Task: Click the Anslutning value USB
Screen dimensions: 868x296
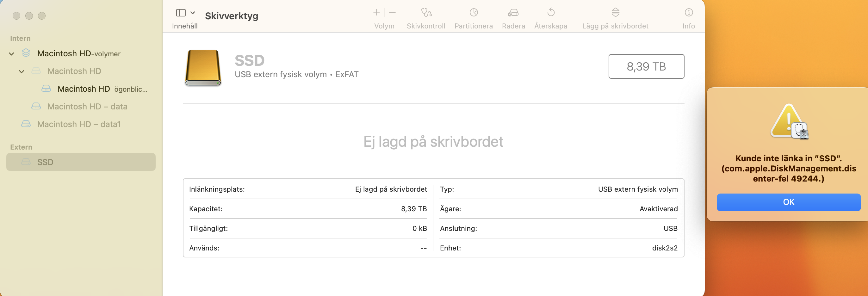Action: tap(671, 228)
